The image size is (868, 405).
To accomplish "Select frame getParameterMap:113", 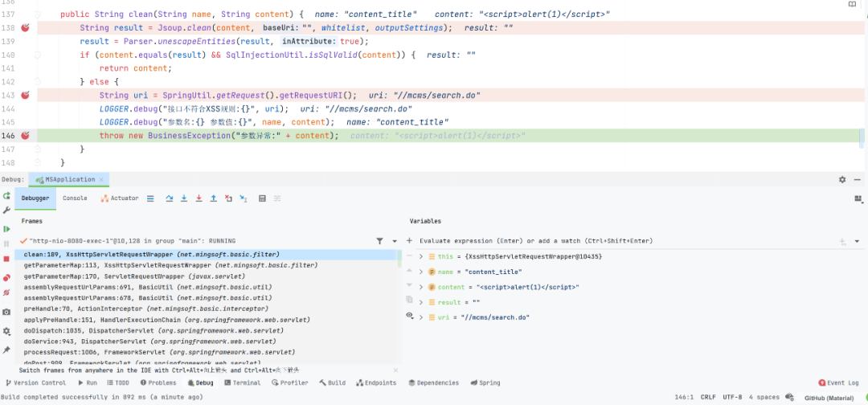I will (x=206, y=265).
